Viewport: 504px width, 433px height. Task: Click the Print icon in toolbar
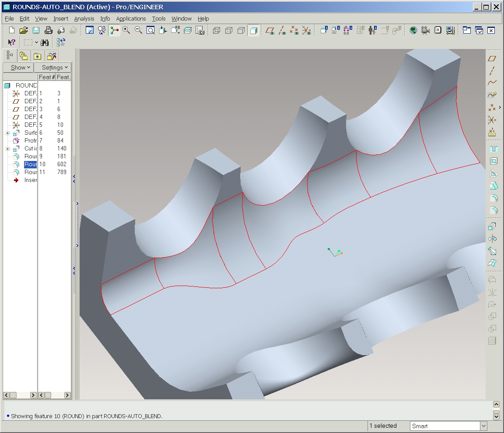click(x=49, y=30)
